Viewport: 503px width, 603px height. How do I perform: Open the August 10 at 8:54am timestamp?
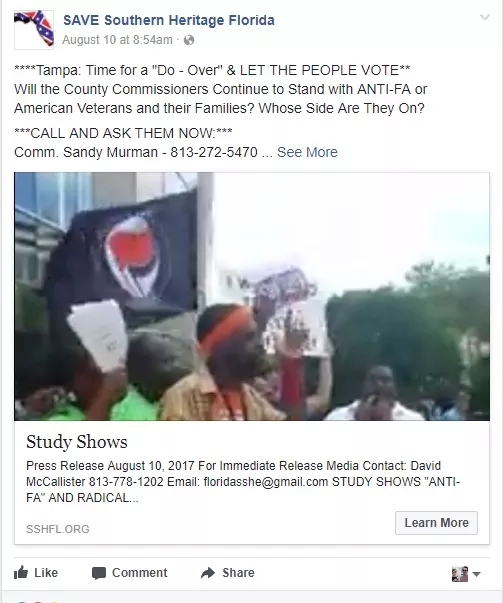coord(117,40)
